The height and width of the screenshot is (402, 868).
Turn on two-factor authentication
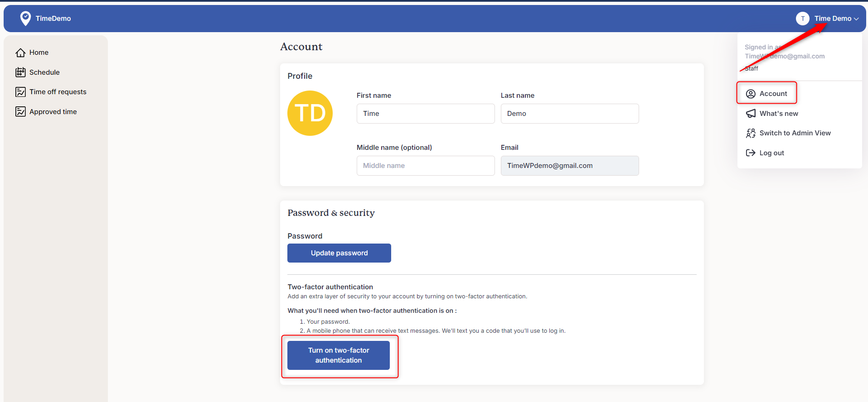click(339, 355)
